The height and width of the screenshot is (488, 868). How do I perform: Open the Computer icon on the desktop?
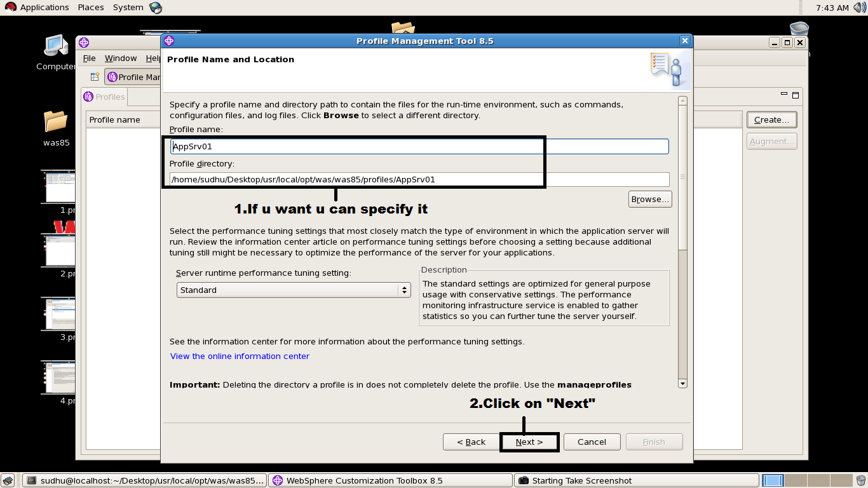coord(56,44)
